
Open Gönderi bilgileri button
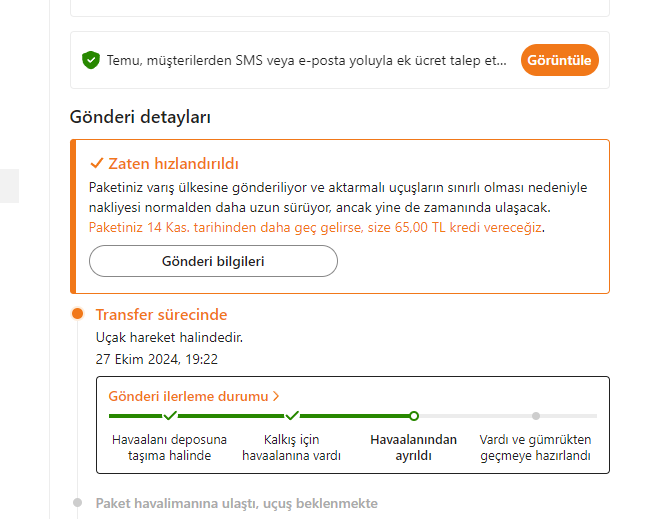click(213, 261)
